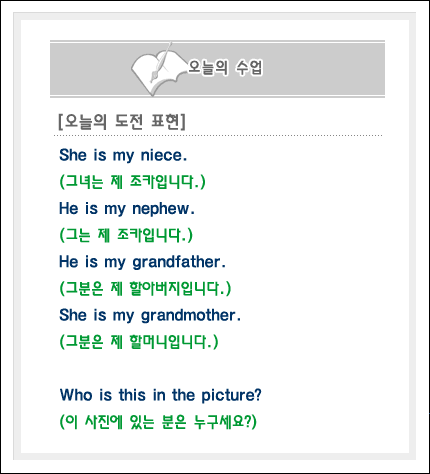
Task: Click the word 'niece' in first sentence
Action: [x=164, y=155]
